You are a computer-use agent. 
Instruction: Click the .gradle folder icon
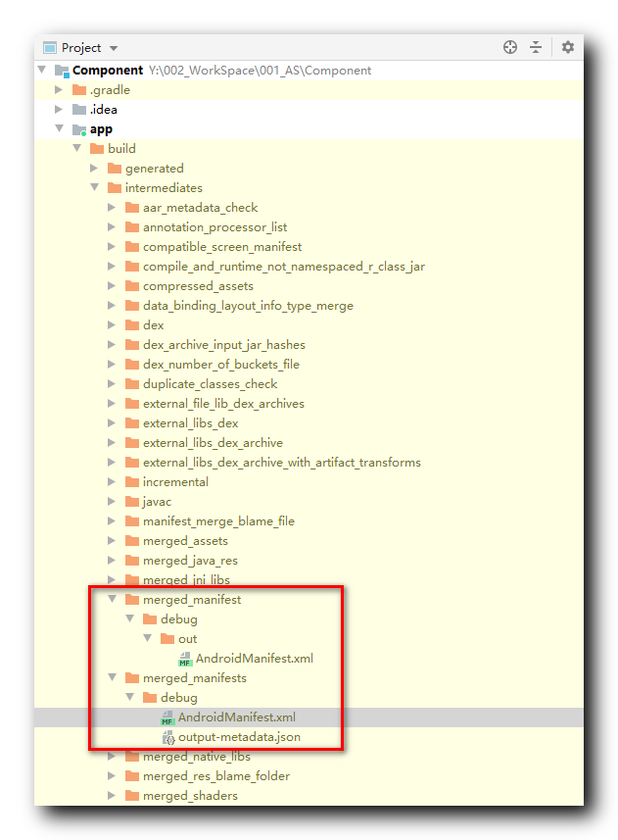pos(79,89)
